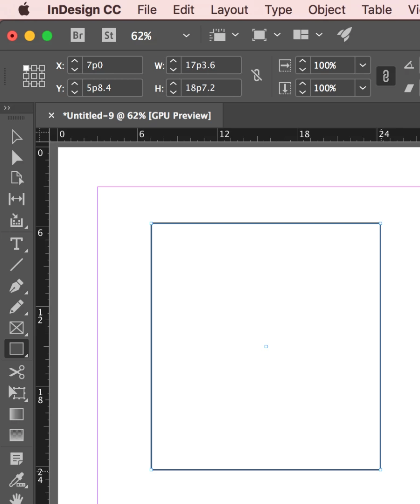The height and width of the screenshot is (504, 420).
Task: Click the width value stepper
Action: [173, 65]
